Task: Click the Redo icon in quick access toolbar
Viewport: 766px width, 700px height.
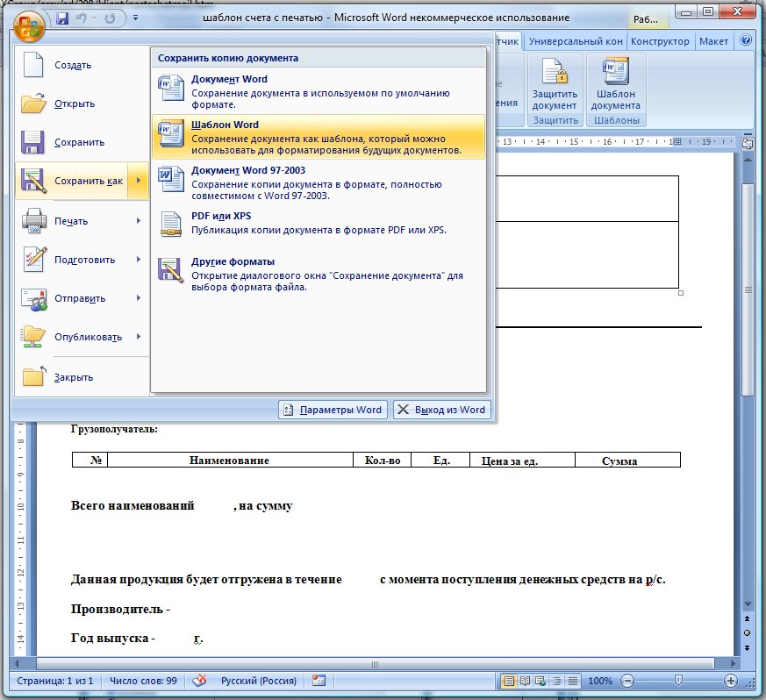Action: [110, 18]
